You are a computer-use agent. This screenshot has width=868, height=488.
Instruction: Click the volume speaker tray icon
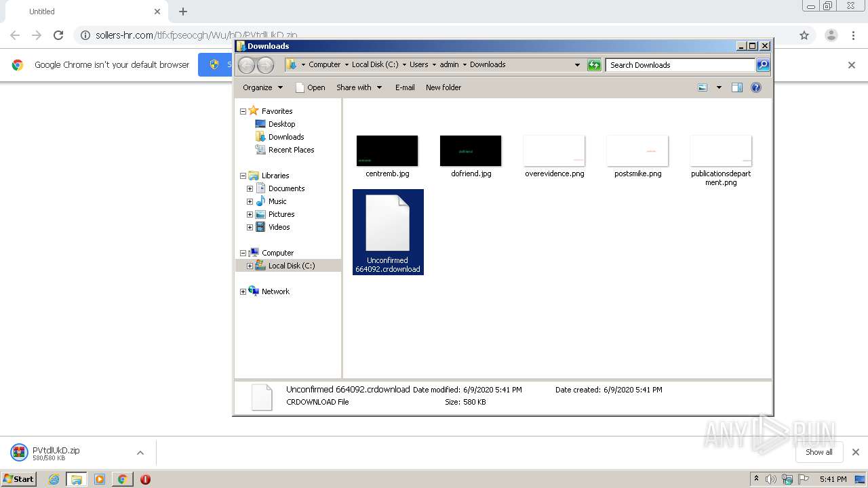coord(771,479)
